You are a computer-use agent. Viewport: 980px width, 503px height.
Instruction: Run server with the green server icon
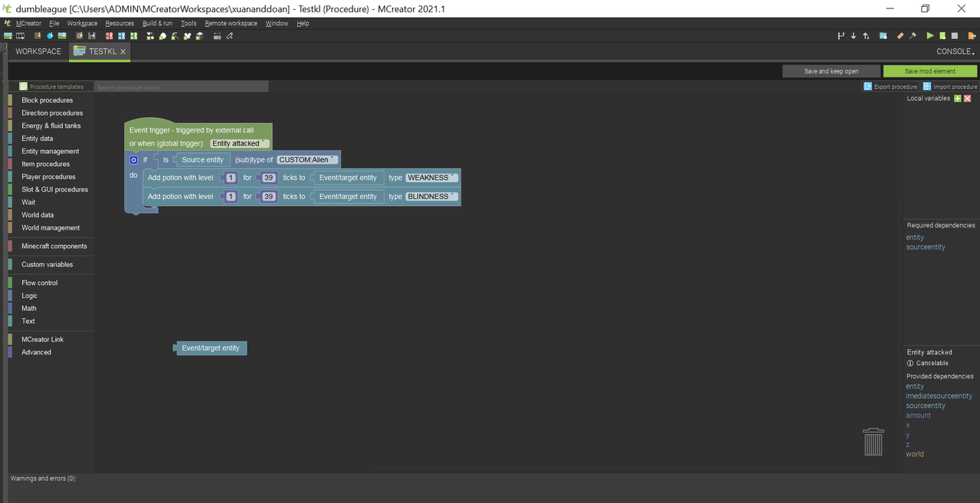tap(942, 35)
